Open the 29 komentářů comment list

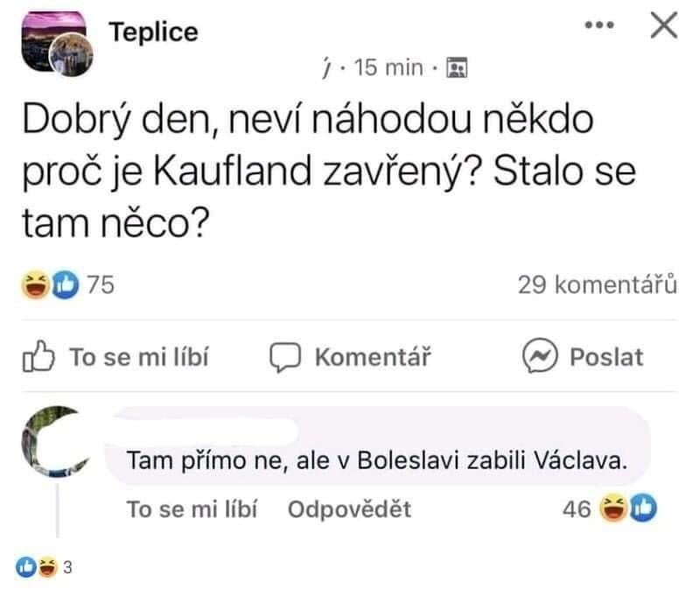597,281
